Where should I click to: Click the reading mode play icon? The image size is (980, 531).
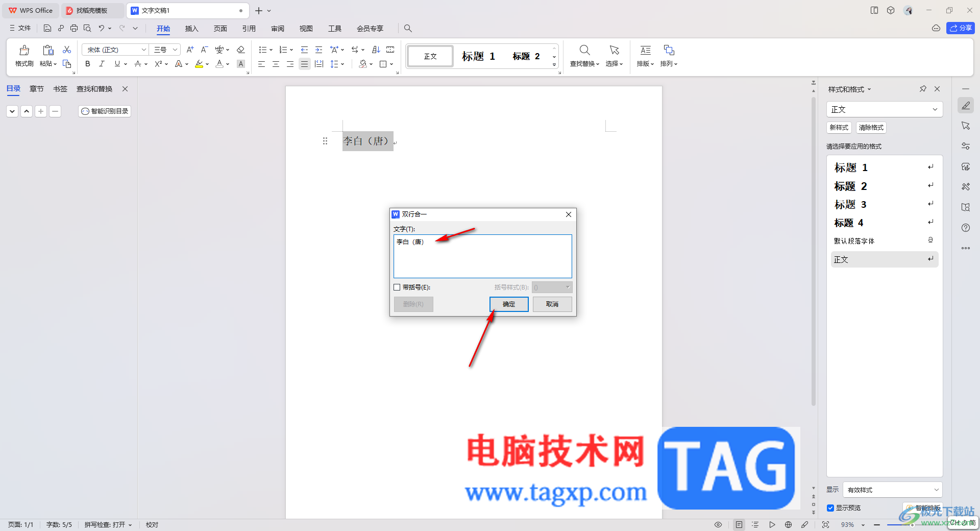(x=772, y=524)
